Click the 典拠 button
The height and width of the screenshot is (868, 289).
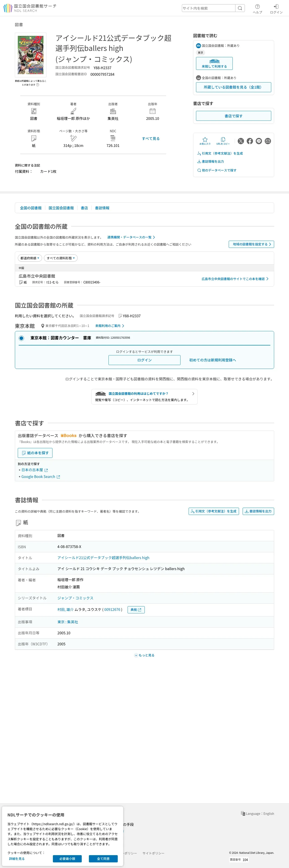tap(136, 610)
